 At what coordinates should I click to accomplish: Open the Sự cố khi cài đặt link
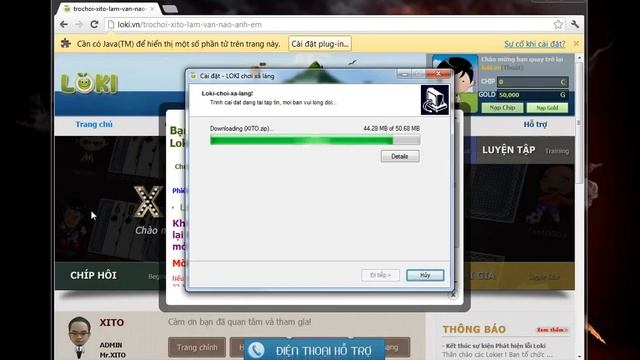tap(535, 44)
